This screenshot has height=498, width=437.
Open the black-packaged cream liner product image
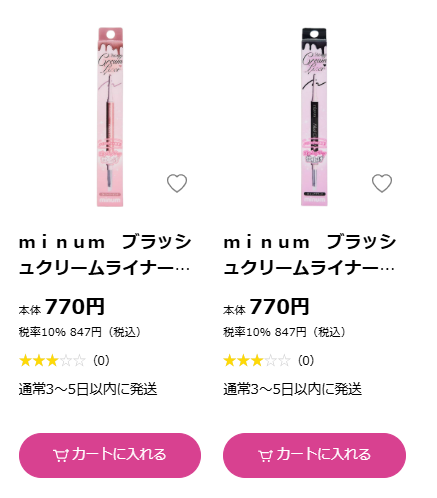(x=314, y=117)
